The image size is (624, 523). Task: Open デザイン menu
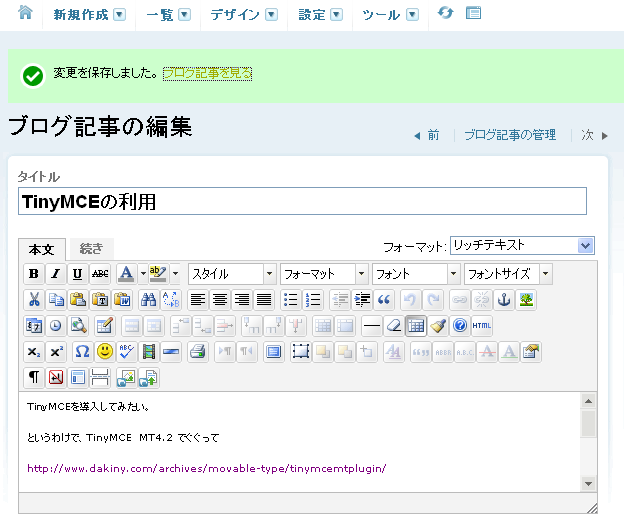pos(244,15)
